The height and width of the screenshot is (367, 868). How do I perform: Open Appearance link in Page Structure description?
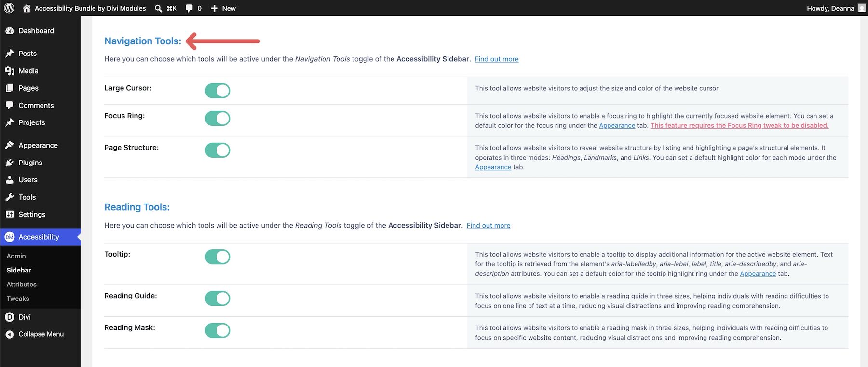coord(493,167)
